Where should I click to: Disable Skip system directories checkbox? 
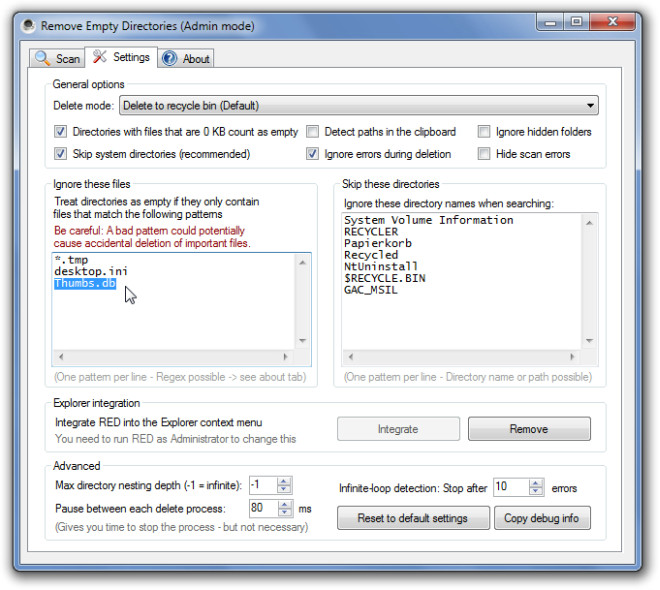point(61,154)
